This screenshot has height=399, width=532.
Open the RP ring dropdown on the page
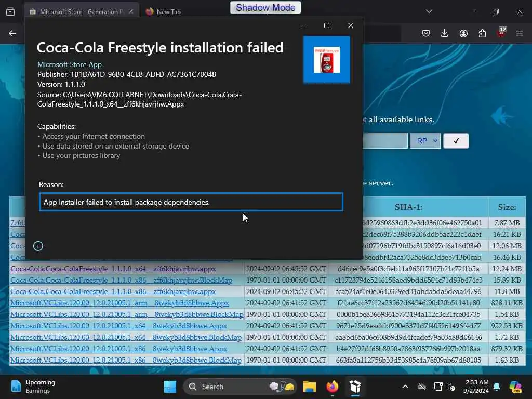point(425,141)
